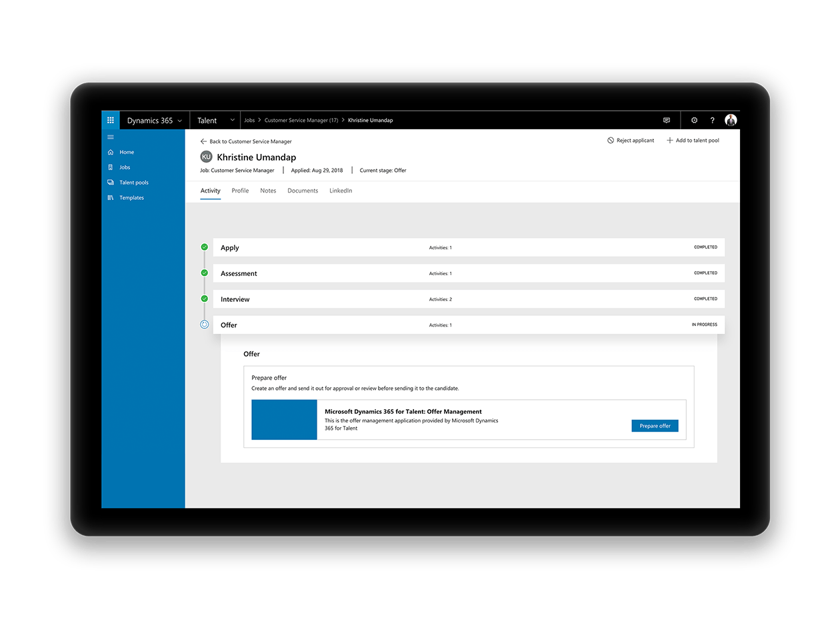The width and height of the screenshot is (840, 629).
Task: Click the KU candidate initials avatar
Action: (x=206, y=157)
